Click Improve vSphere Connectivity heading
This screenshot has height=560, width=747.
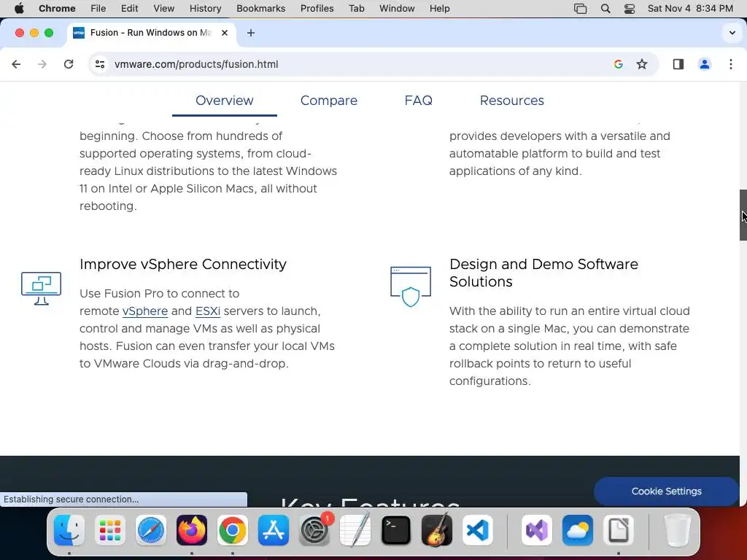(x=183, y=264)
